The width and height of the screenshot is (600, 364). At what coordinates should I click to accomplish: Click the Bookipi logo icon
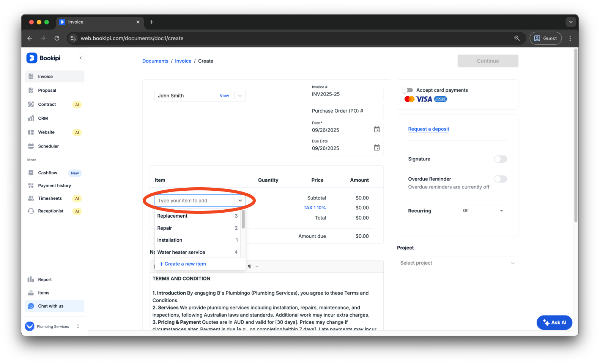31,58
